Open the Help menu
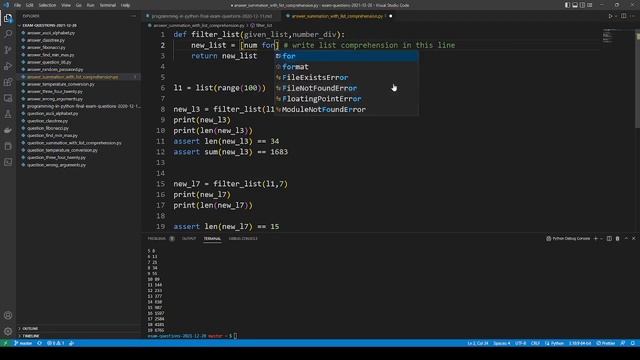Image resolution: width=640 pixels, height=360 pixels. (x=125, y=5)
